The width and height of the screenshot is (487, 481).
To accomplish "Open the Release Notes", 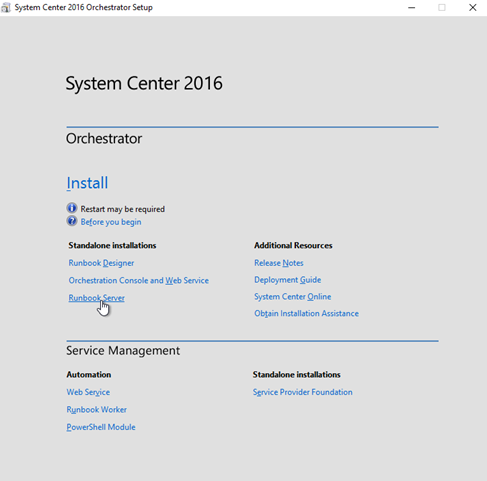I will pyautogui.click(x=279, y=263).
